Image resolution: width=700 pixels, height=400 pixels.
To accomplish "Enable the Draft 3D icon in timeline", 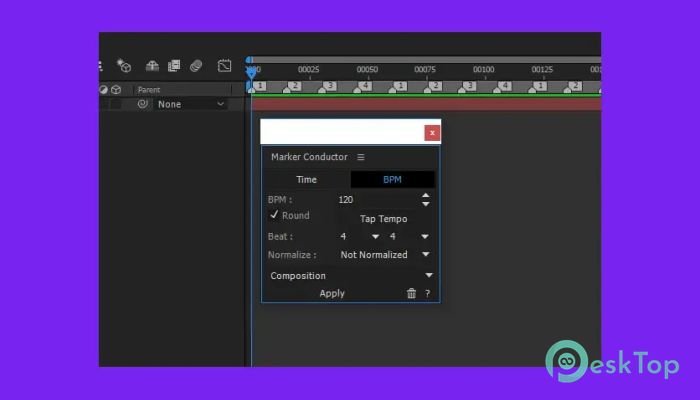I will tap(124, 66).
